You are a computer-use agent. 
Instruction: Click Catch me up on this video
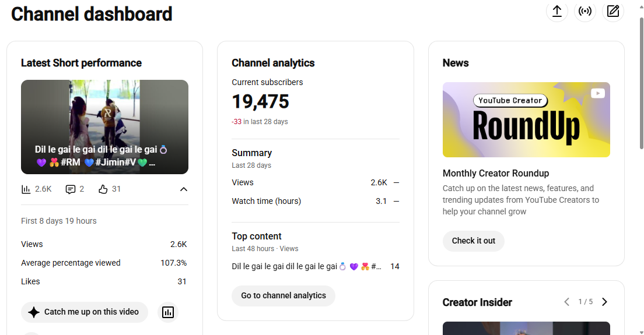tap(84, 312)
